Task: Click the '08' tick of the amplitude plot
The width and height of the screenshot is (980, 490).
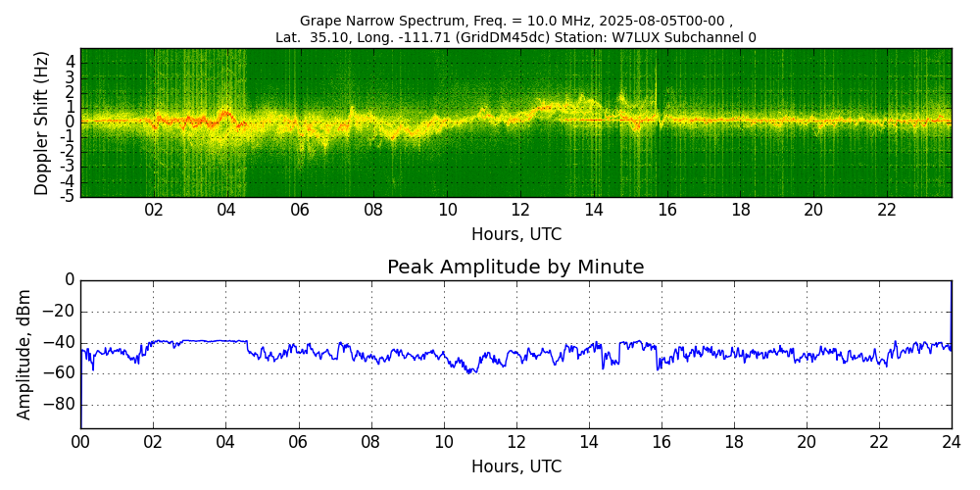Action: (371, 441)
